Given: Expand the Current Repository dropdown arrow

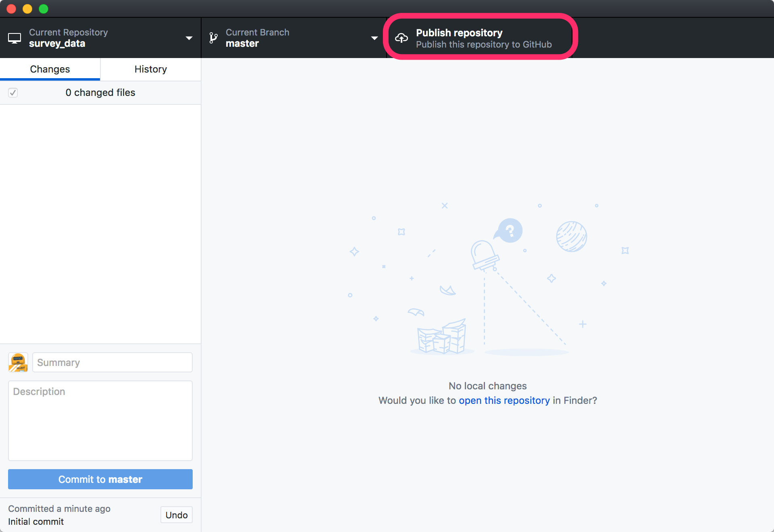Looking at the screenshot, I should point(189,38).
